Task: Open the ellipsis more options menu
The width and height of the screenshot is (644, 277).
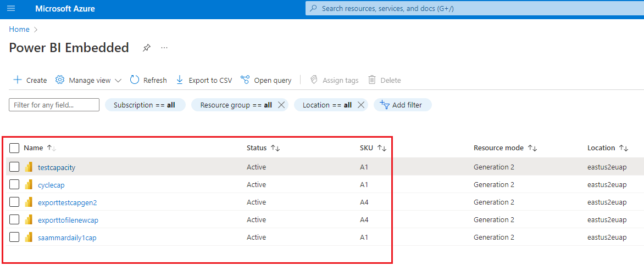Action: pyautogui.click(x=164, y=48)
